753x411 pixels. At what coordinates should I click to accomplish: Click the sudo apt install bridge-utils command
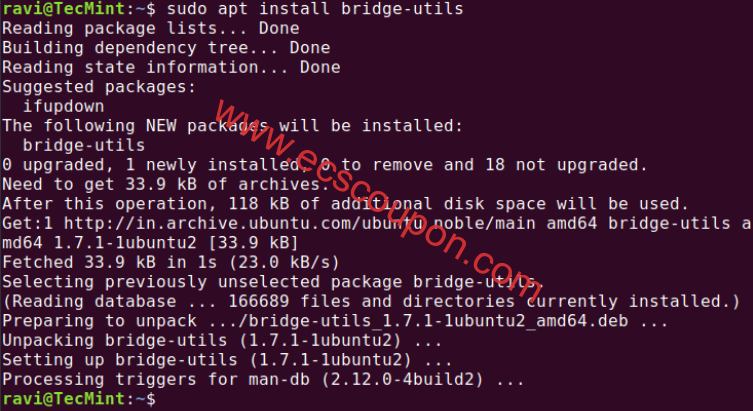315,9
